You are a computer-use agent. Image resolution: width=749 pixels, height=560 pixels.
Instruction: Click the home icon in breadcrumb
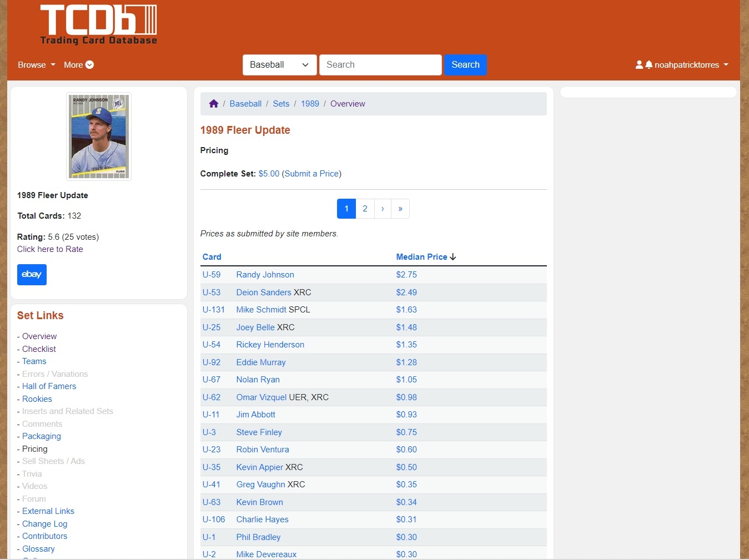(214, 104)
